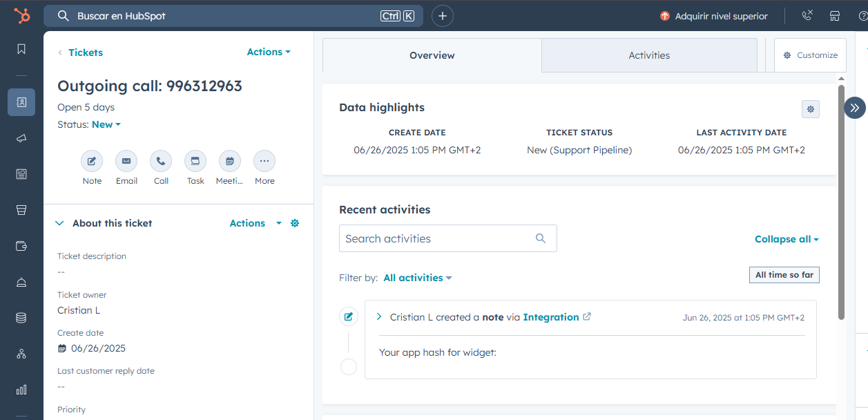Image resolution: width=868 pixels, height=420 pixels.
Task: Click the calling phone icon in top bar
Action: (x=807, y=16)
